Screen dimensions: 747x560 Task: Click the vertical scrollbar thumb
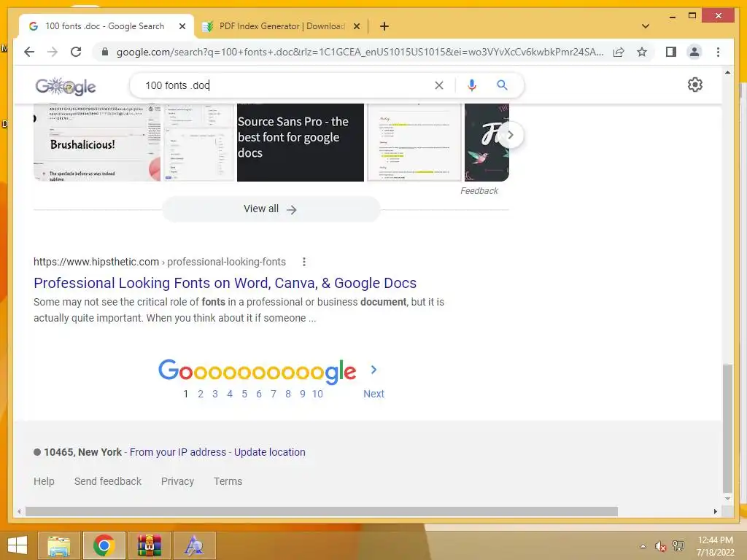[727, 429]
